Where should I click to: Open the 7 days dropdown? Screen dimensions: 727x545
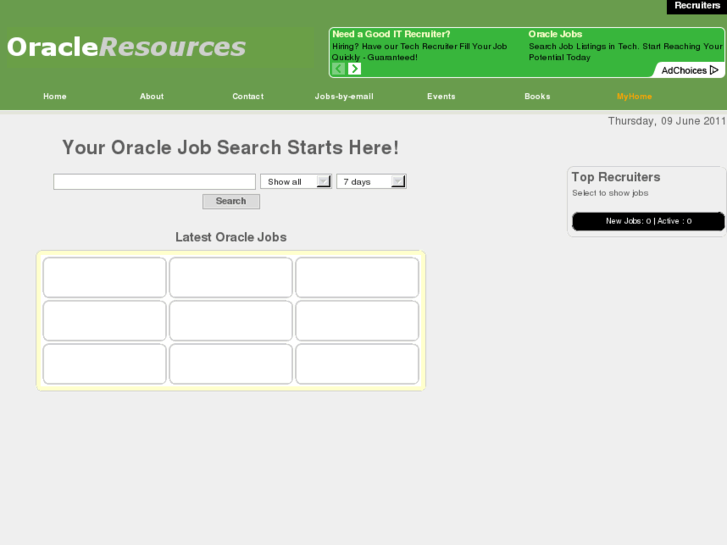[x=371, y=181]
